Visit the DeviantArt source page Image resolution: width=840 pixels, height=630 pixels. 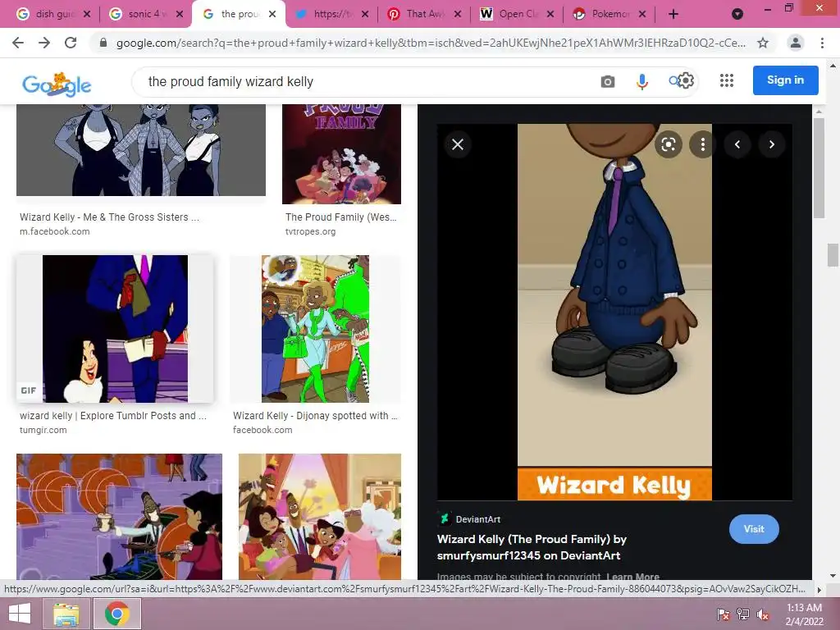click(x=754, y=529)
